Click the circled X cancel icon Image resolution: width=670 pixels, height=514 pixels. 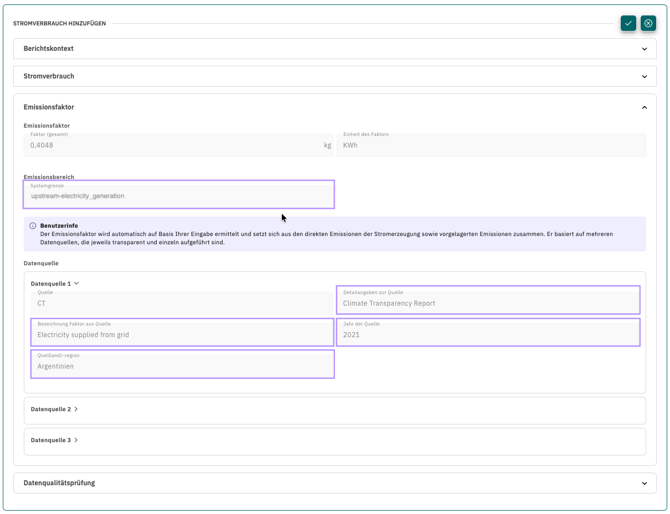648,23
